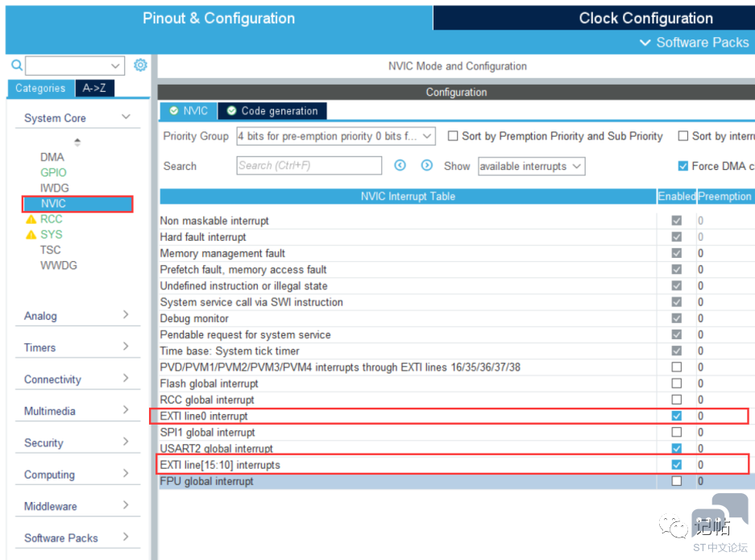The width and height of the screenshot is (755, 560).
Task: Enable the SPI1 global interrupt checkbox
Action: pos(677,432)
